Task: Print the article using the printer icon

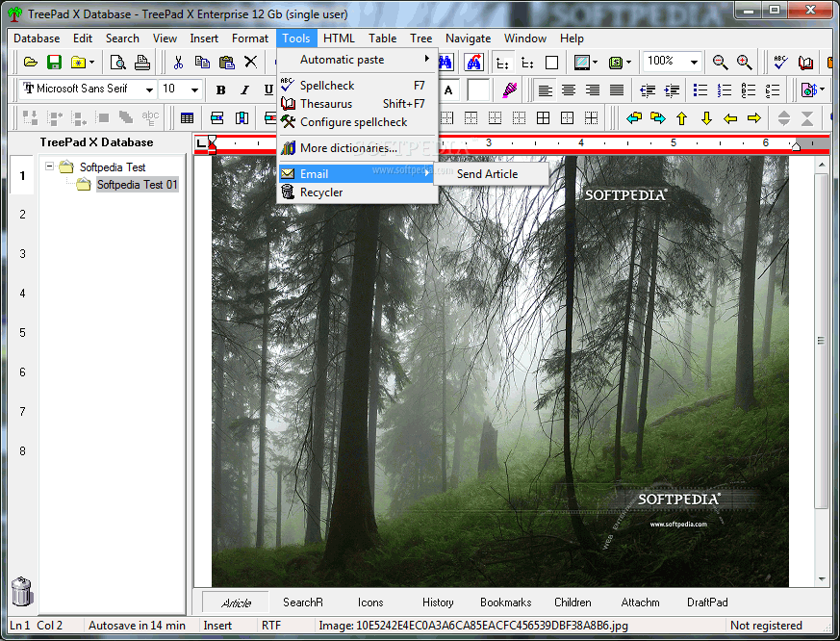Action: click(x=142, y=63)
